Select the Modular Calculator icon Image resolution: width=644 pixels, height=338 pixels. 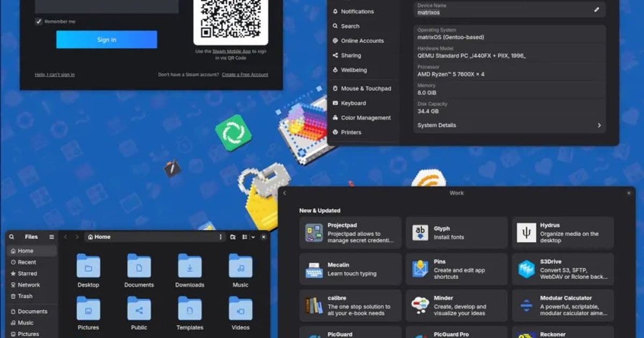click(526, 305)
